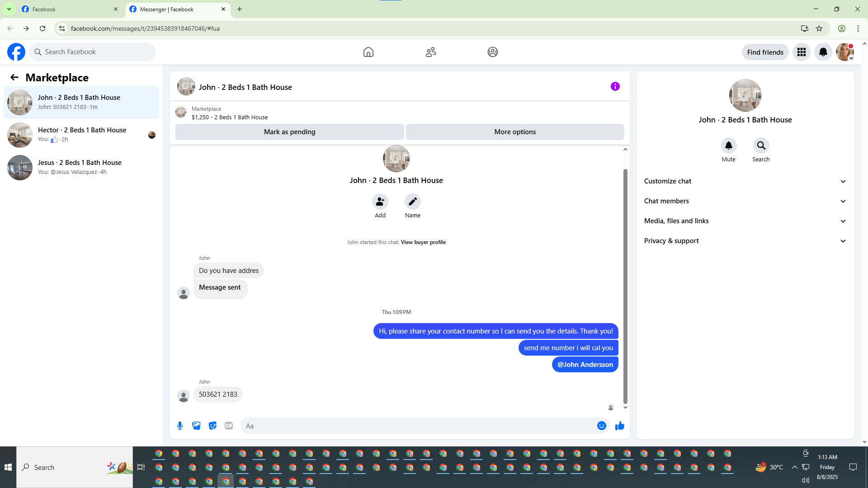Mute this conversation with the bell icon
The height and width of the screenshot is (488, 868).
click(728, 145)
